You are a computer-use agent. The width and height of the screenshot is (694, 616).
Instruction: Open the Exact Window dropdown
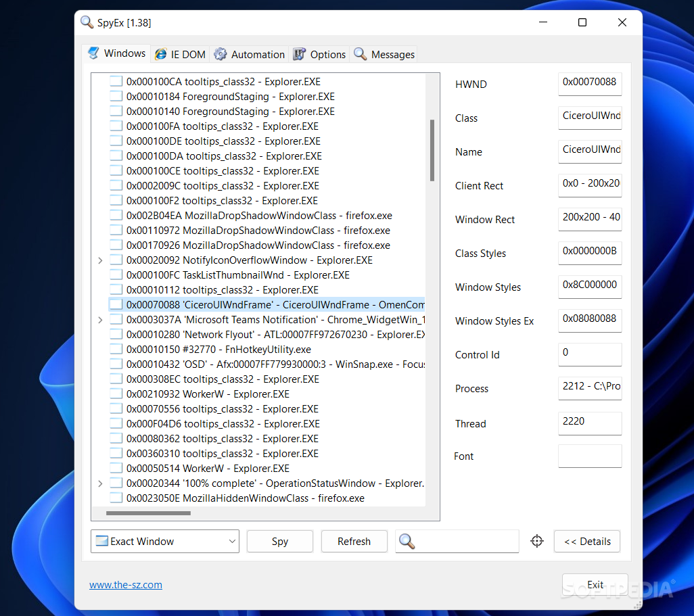pos(164,541)
